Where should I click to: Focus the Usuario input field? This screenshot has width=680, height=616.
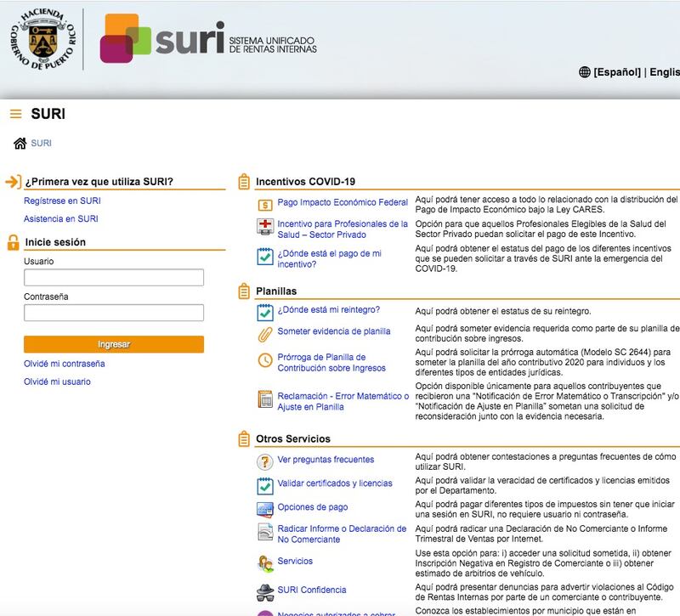[114, 278]
